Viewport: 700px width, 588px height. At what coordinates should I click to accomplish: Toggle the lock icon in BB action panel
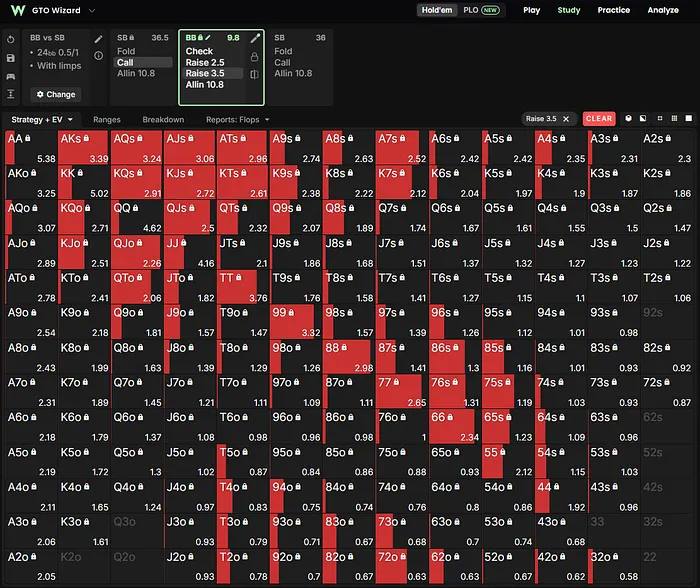tap(254, 57)
